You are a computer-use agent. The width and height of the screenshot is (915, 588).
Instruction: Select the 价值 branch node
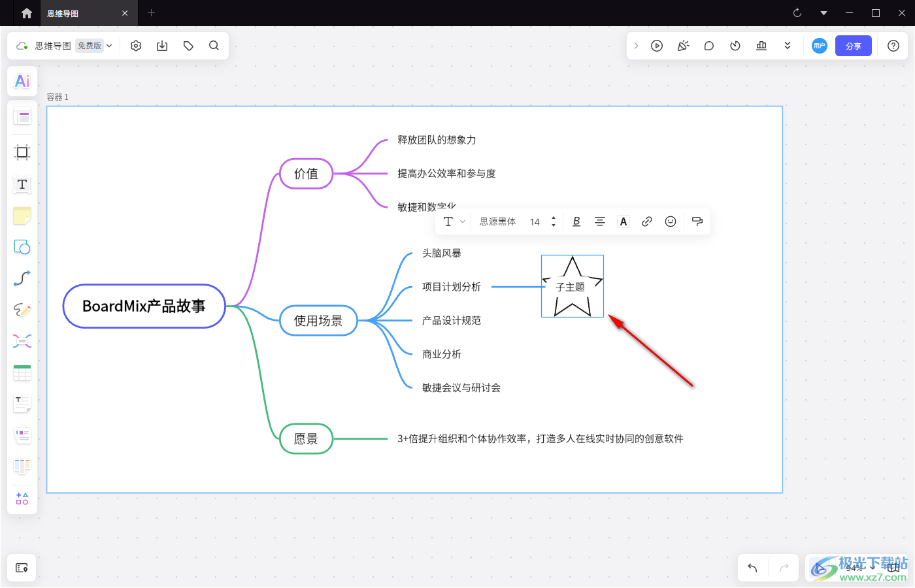[x=306, y=174]
